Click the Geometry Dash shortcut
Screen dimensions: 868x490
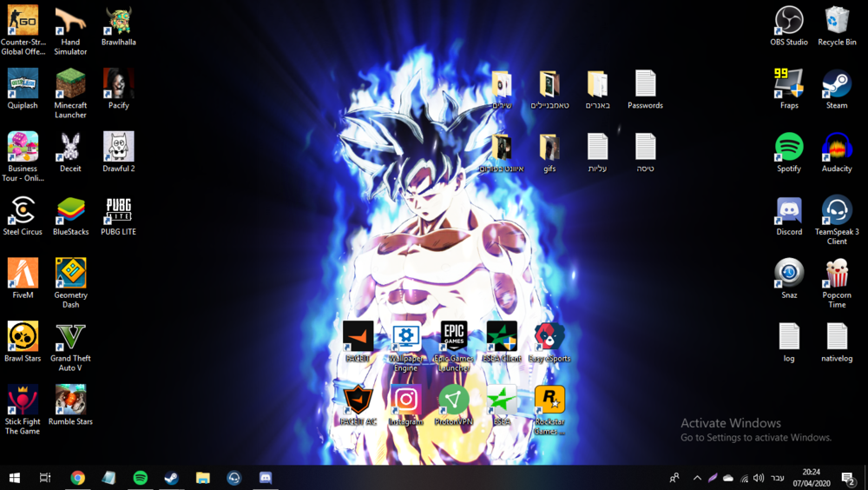[x=70, y=275]
